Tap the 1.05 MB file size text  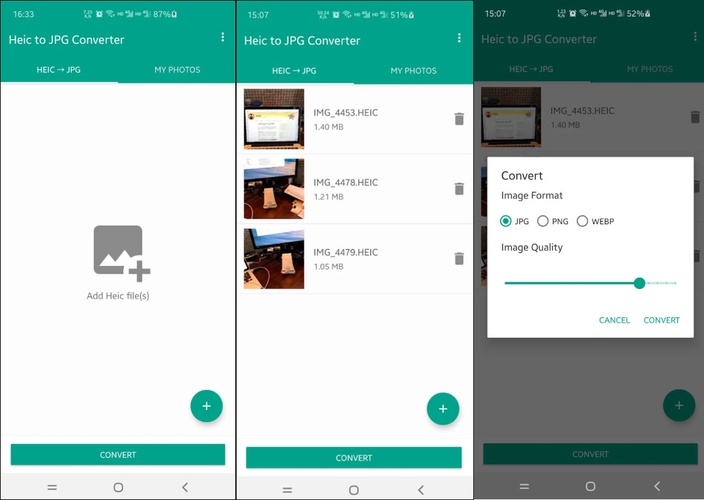(x=329, y=267)
